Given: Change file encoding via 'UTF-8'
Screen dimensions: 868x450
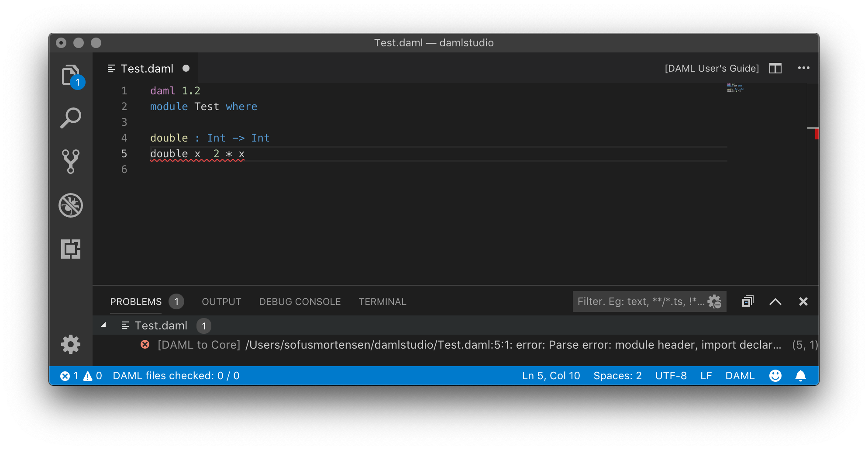Looking at the screenshot, I should (x=671, y=376).
